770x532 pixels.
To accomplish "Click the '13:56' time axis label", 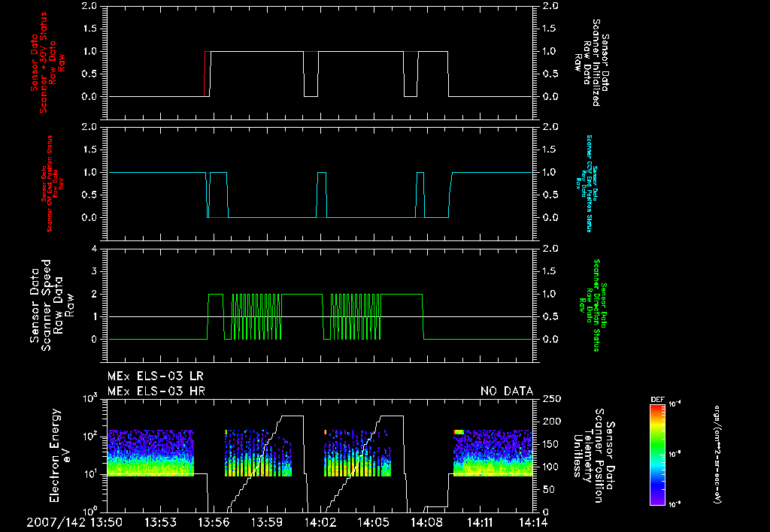I will [214, 522].
